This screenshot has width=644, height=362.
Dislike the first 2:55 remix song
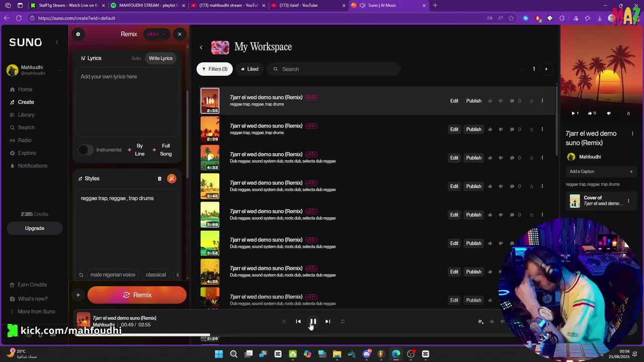(x=501, y=101)
